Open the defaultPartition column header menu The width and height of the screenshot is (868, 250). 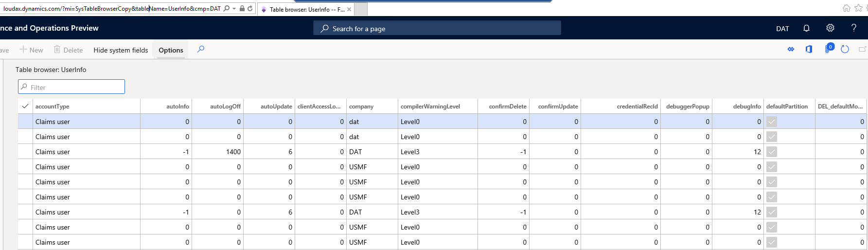pyautogui.click(x=790, y=107)
